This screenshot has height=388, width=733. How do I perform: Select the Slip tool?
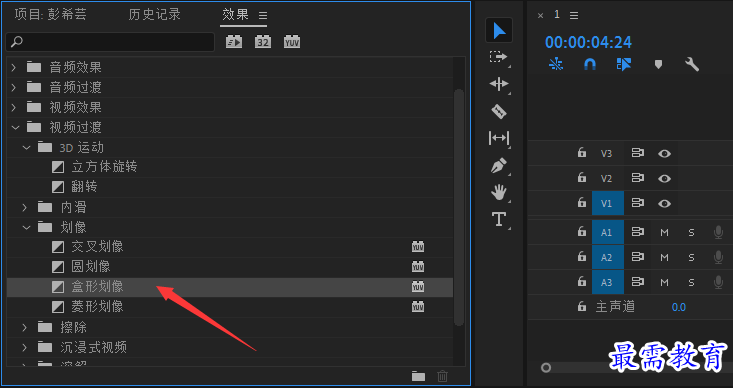click(499, 138)
